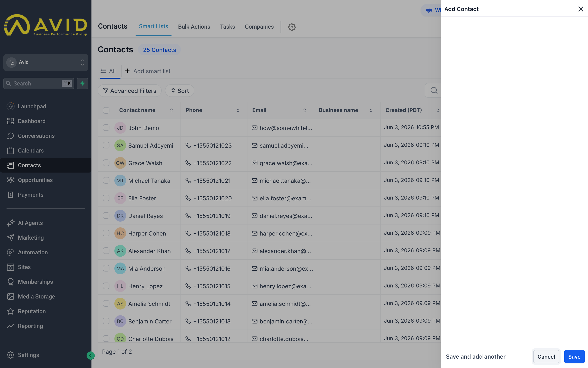Click the email icon for John Demo
The image size is (588, 368).
(254, 128)
